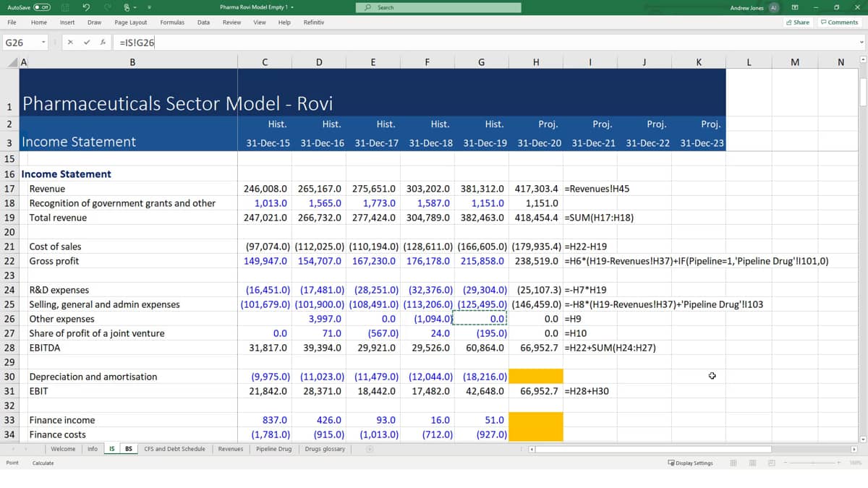This screenshot has height=488, width=868.
Task: Open the Revenues sheet tab
Action: (x=231, y=449)
